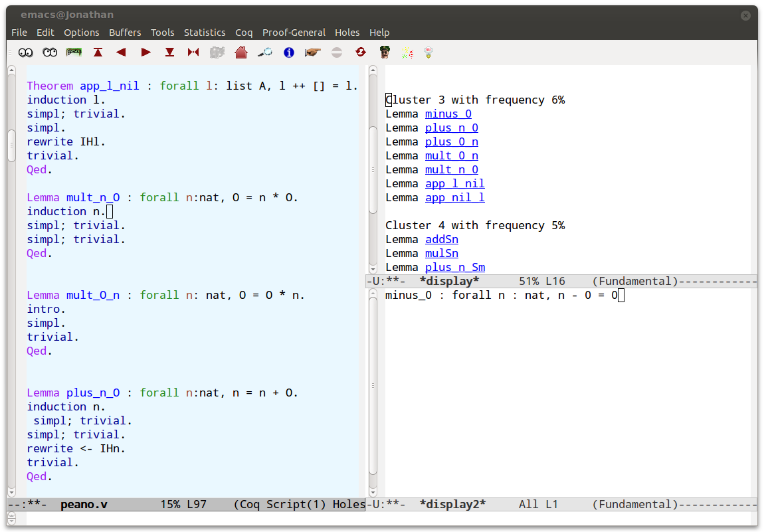Click the red left arrow undo-step icon
The width and height of the screenshot is (764, 532).
121,52
